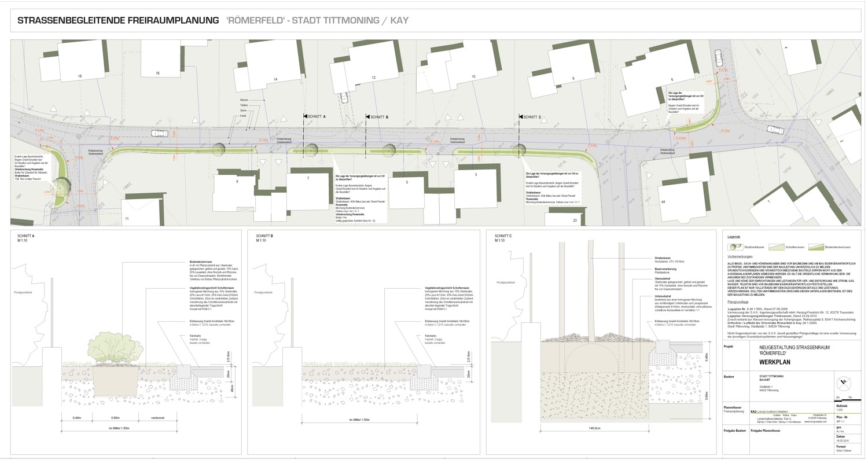This screenshot has height=463, width=868.
Task: Click the SCHNITT B section marker arrow
Action: 367,117
